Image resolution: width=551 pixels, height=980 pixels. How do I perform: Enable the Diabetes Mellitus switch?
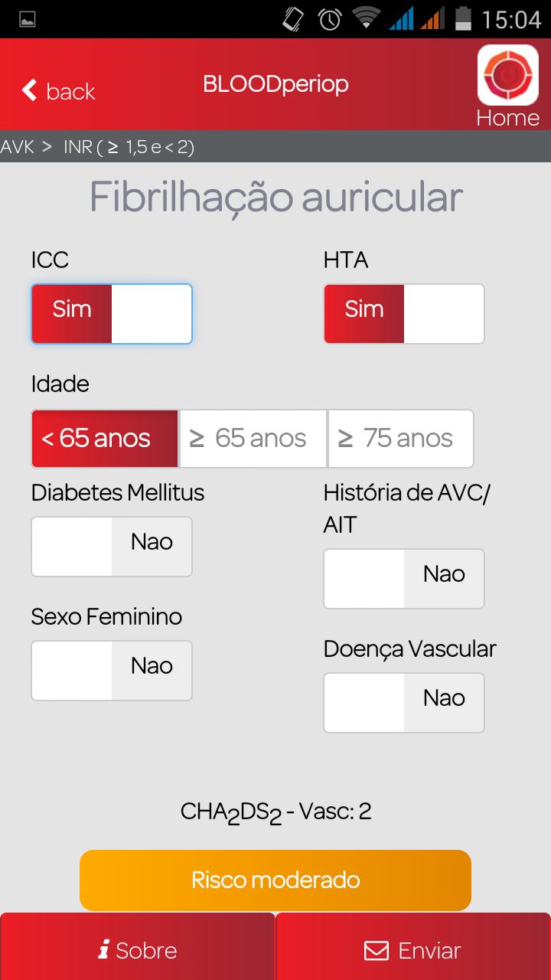tap(112, 547)
